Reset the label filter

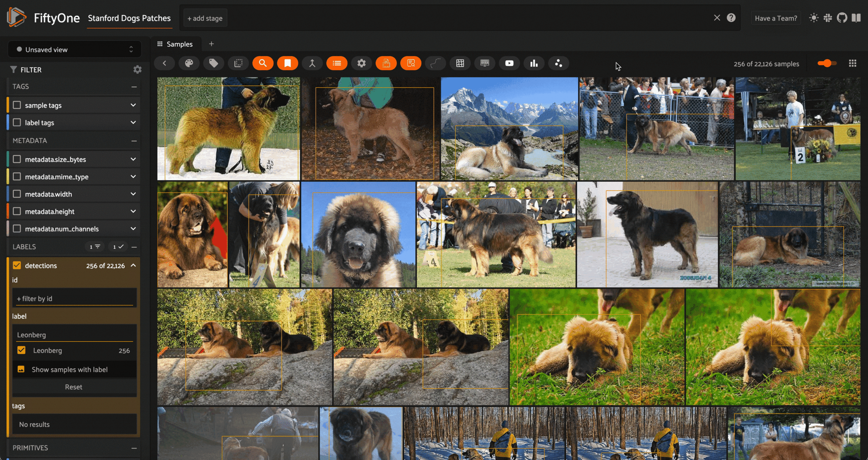(74, 387)
